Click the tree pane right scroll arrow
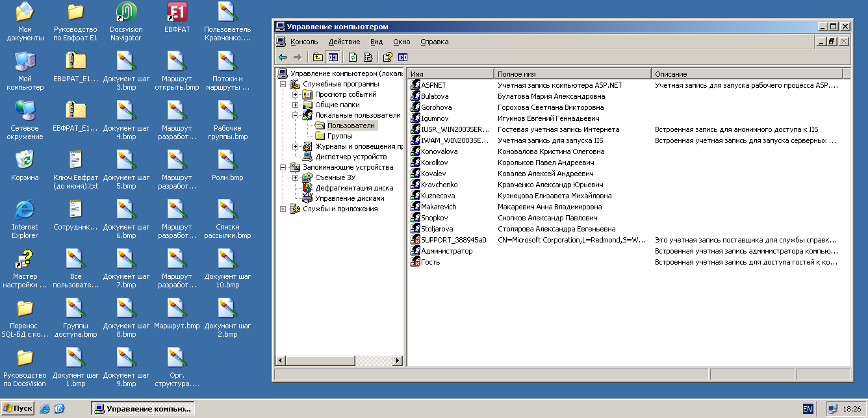The height and width of the screenshot is (418, 868). (398, 361)
